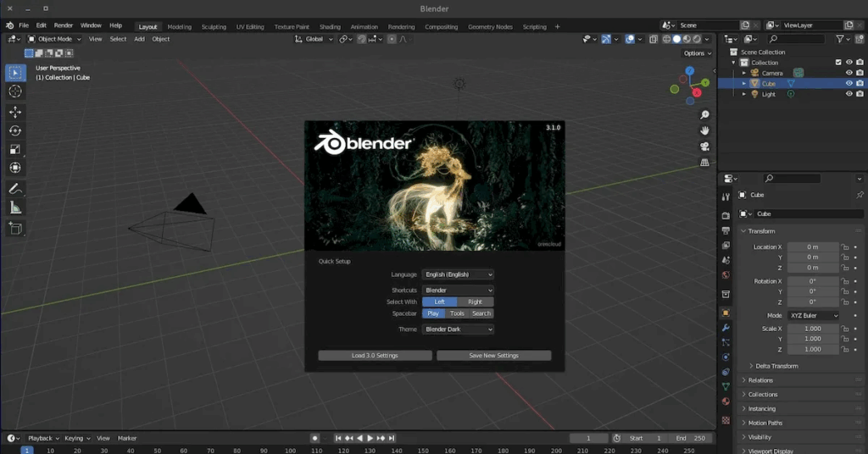Click Load 3.0 Settings button
Viewport: 868px width, 454px height.
[x=375, y=356]
